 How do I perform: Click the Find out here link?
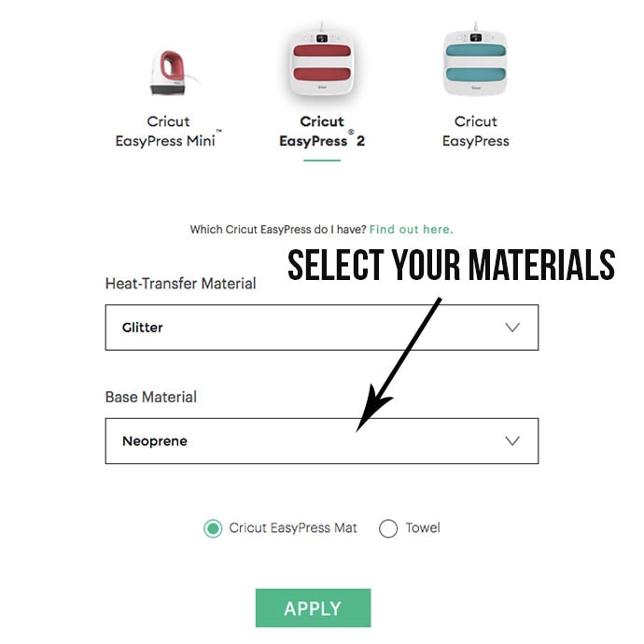coord(411,230)
